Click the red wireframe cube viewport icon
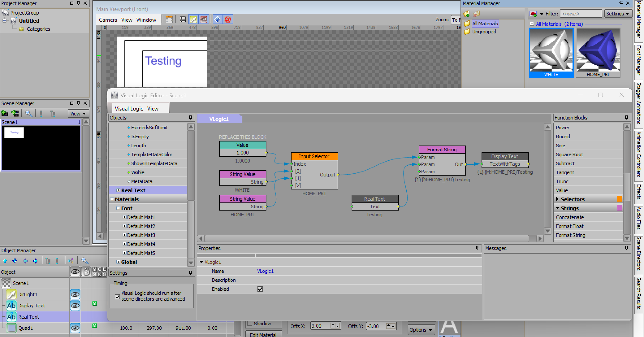The height and width of the screenshot is (337, 644). [227, 19]
